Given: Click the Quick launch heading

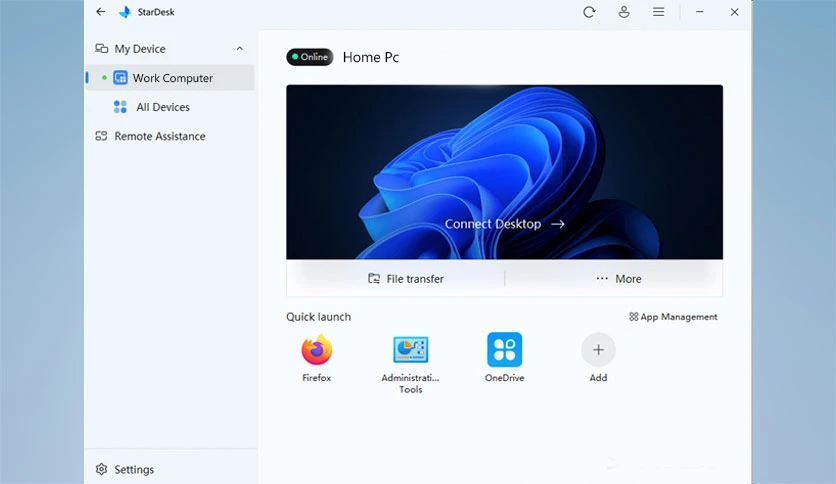Looking at the screenshot, I should click(x=319, y=317).
